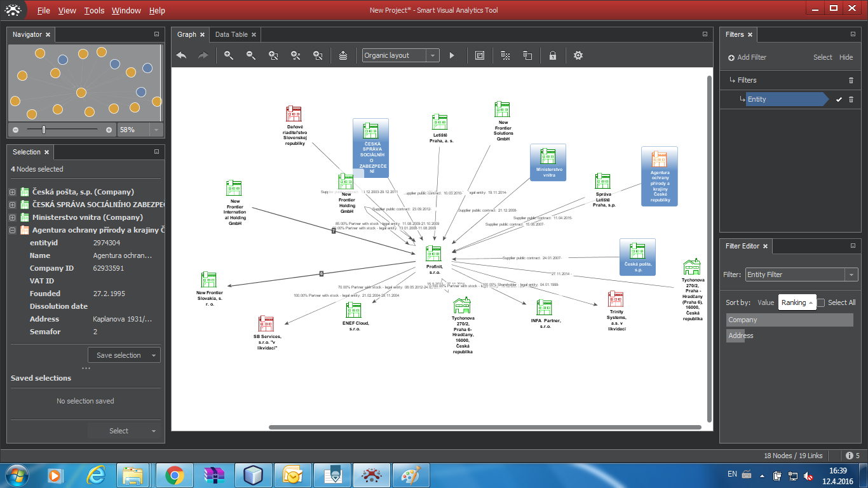Screen dimensions: 868x488
Task: Switch to the Data Table tab
Action: click(x=231, y=34)
